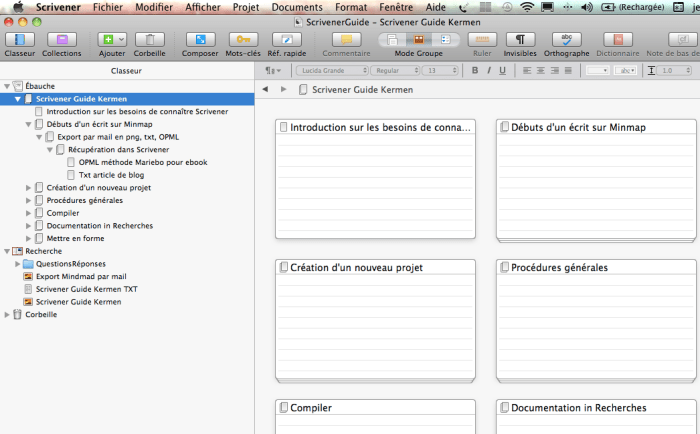The width and height of the screenshot is (700, 434).
Task: Navigate back with the editor left arrow
Action: pos(265,89)
